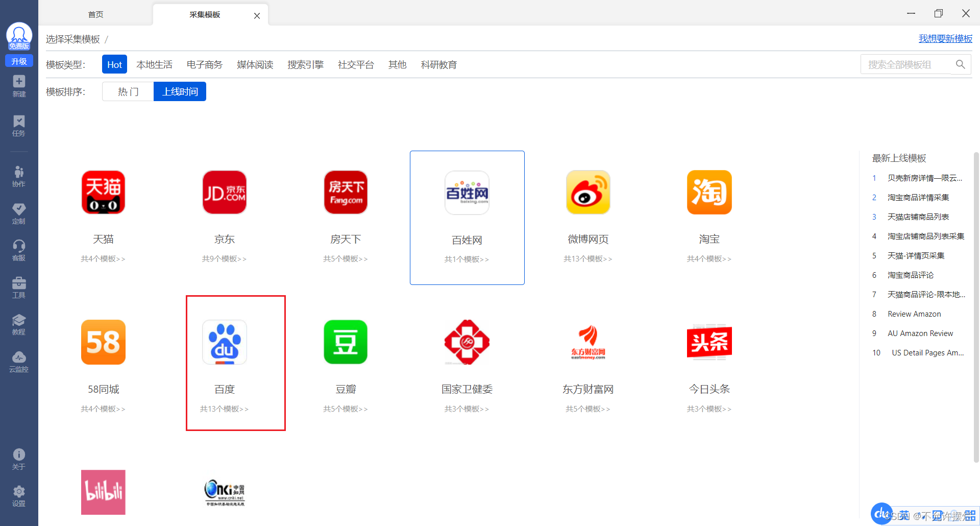Expand 房天下 共5个模板>> link
The height and width of the screenshot is (526, 980).
click(346, 259)
